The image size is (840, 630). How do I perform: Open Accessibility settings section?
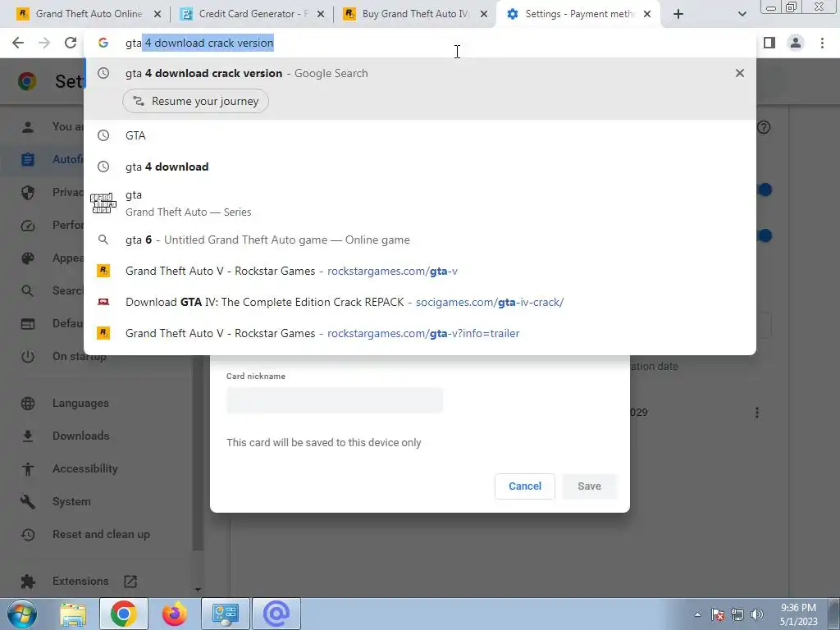pyautogui.click(x=84, y=468)
